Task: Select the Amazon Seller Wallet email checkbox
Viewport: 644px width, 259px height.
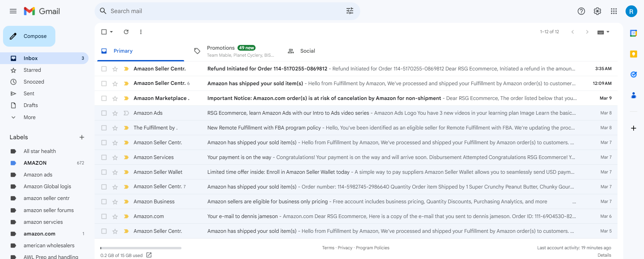Action: pyautogui.click(x=104, y=172)
